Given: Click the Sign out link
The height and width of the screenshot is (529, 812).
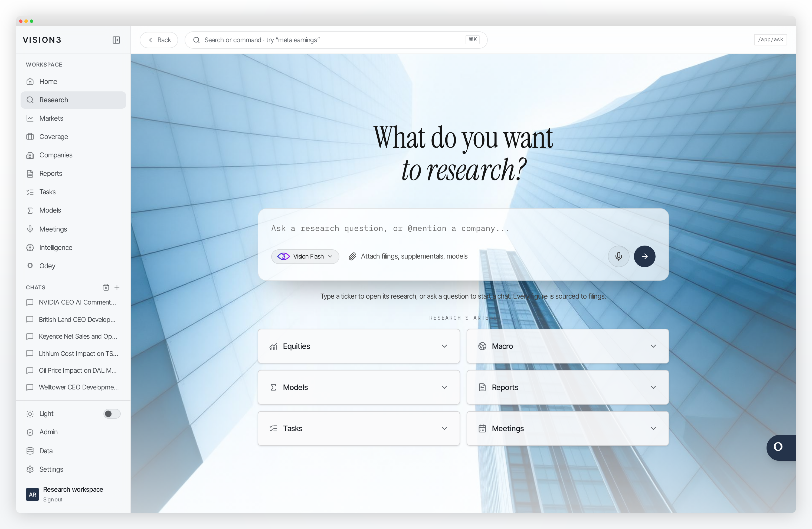Looking at the screenshot, I should click(x=53, y=499).
